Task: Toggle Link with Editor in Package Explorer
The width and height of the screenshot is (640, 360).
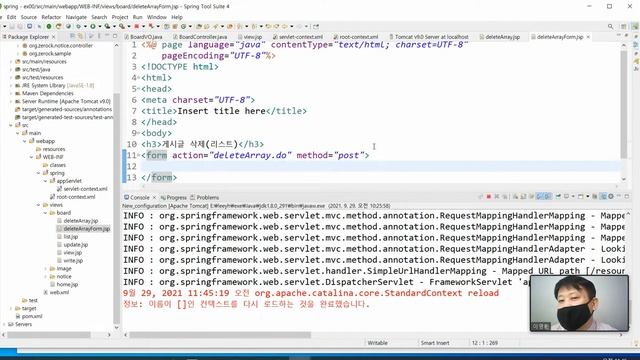Action: point(80,36)
